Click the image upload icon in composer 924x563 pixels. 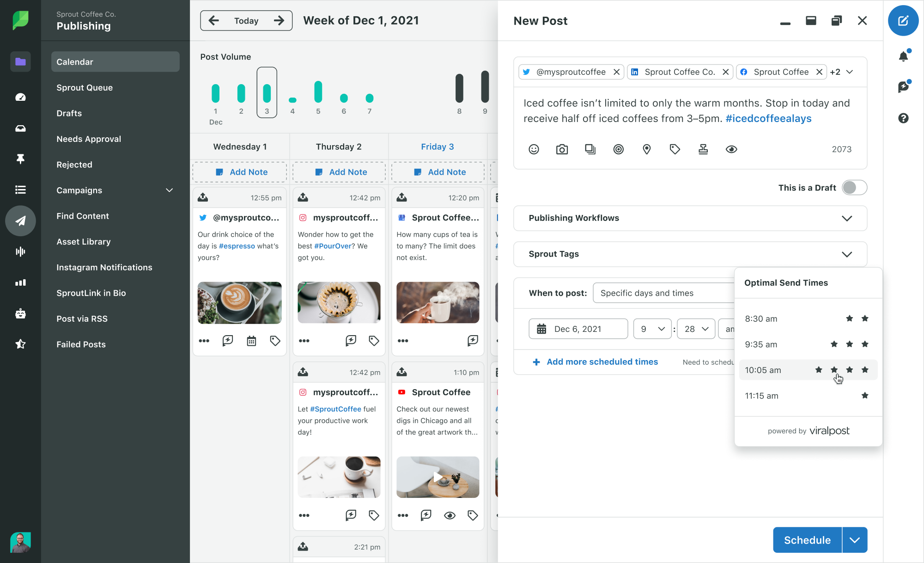[561, 149]
